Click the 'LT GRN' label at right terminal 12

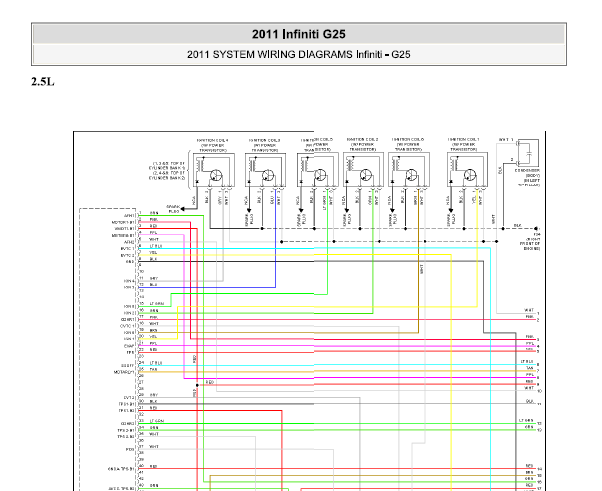point(527,420)
